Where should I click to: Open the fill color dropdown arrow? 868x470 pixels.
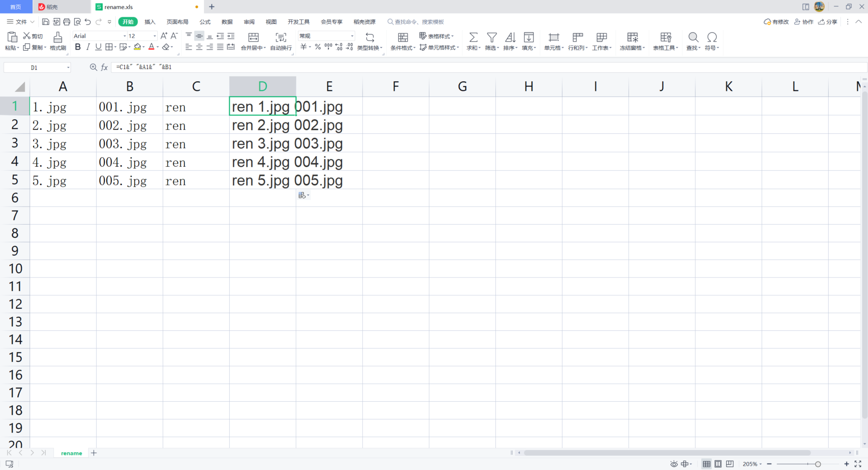coord(144,47)
